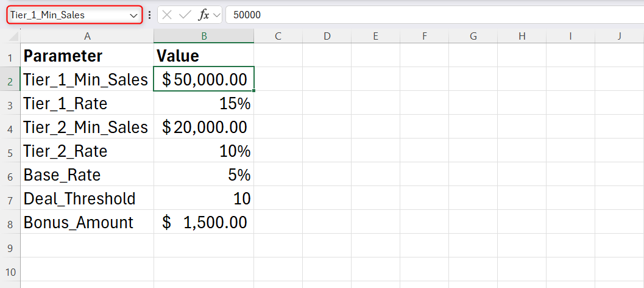Select column I header
This screenshot has height=288, width=644.
click(x=570, y=36)
